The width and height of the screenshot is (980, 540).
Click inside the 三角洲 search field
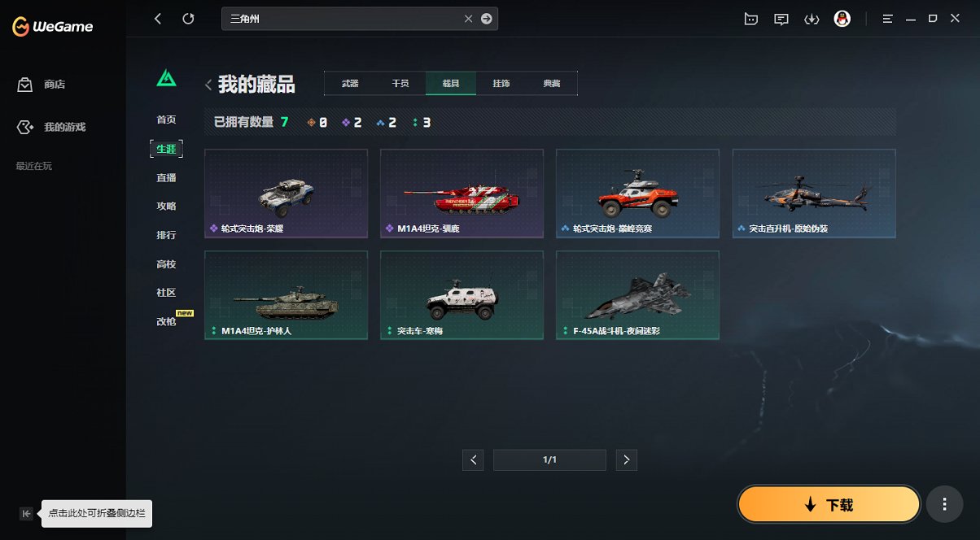(342, 19)
